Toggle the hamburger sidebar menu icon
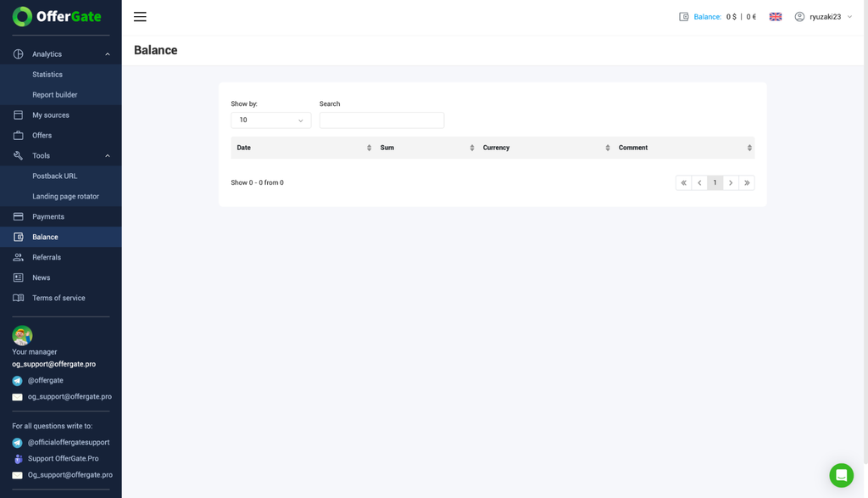The height and width of the screenshot is (498, 868). [x=140, y=17]
